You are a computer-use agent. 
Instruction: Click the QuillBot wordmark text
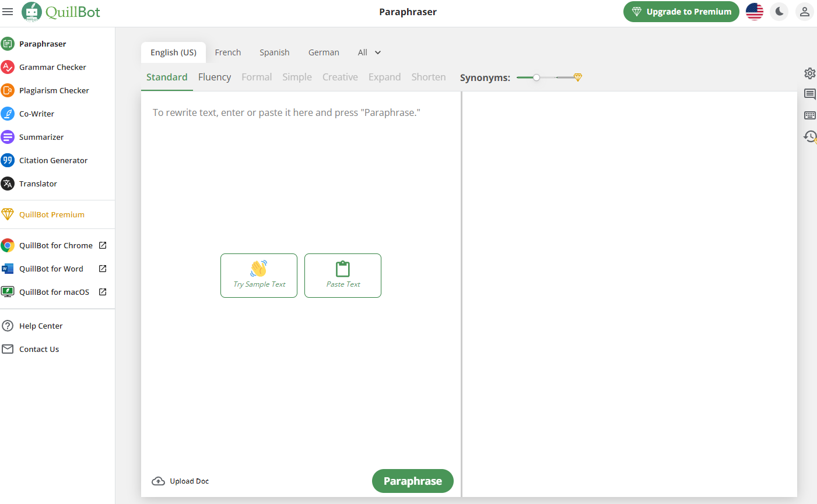(73, 12)
